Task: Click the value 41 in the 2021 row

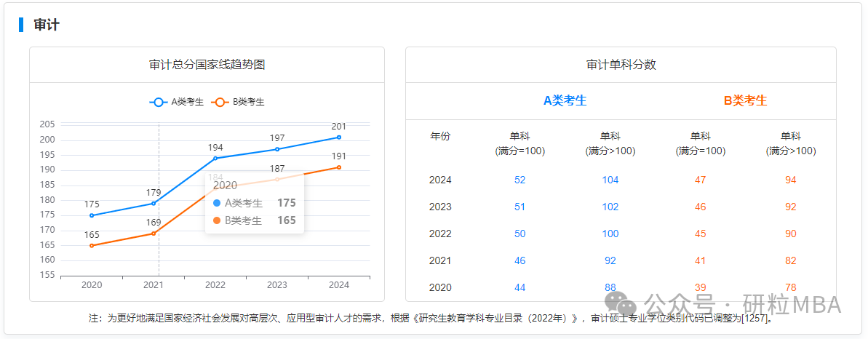Action: [700, 261]
